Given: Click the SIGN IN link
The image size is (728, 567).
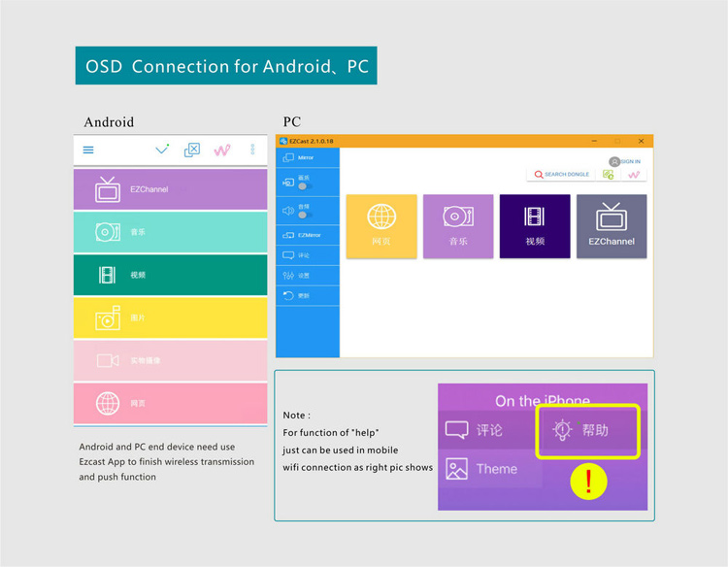Looking at the screenshot, I should coord(631,161).
